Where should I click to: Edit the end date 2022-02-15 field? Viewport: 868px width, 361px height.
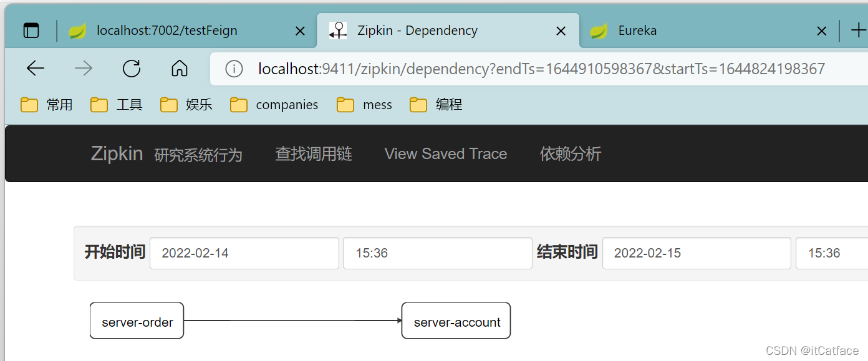[x=697, y=253]
